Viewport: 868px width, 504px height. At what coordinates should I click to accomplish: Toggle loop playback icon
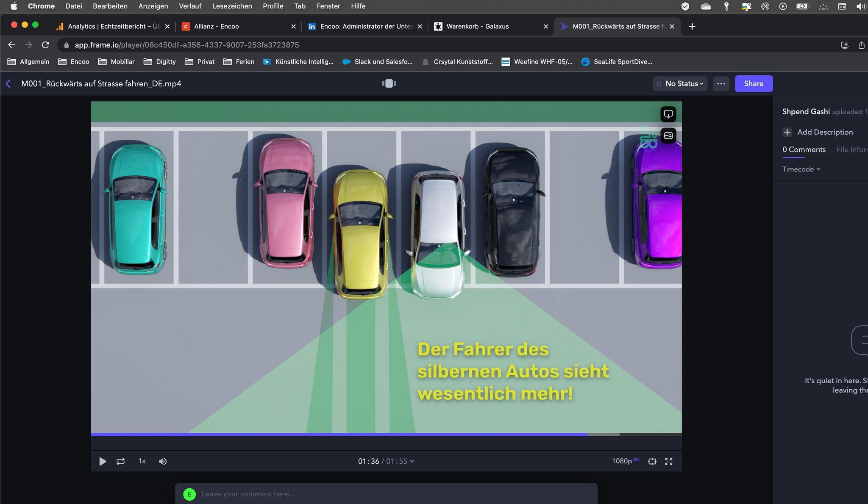121,461
